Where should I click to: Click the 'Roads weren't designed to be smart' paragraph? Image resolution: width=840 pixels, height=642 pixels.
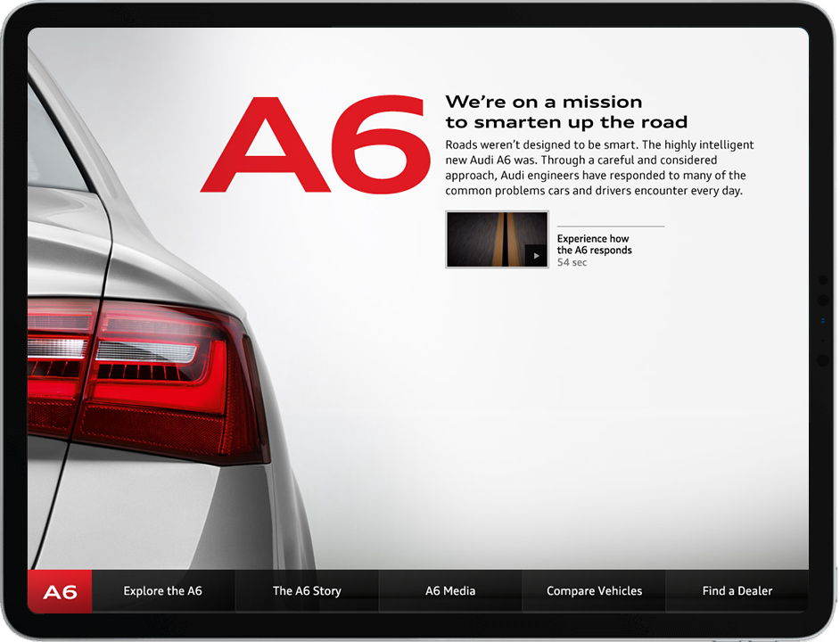(x=599, y=168)
